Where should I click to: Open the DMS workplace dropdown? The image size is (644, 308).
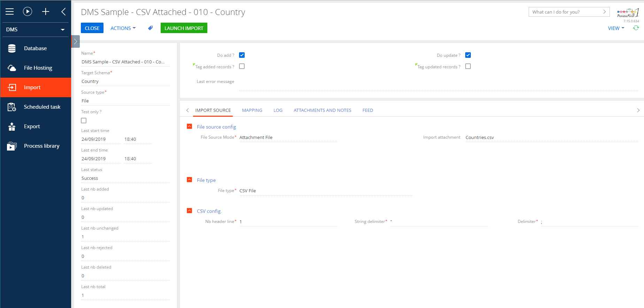36,30
